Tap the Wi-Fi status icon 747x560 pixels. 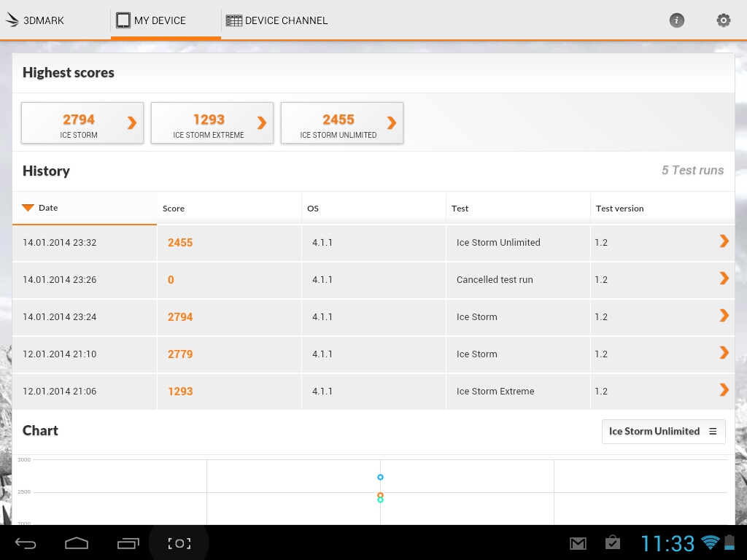[x=711, y=542]
